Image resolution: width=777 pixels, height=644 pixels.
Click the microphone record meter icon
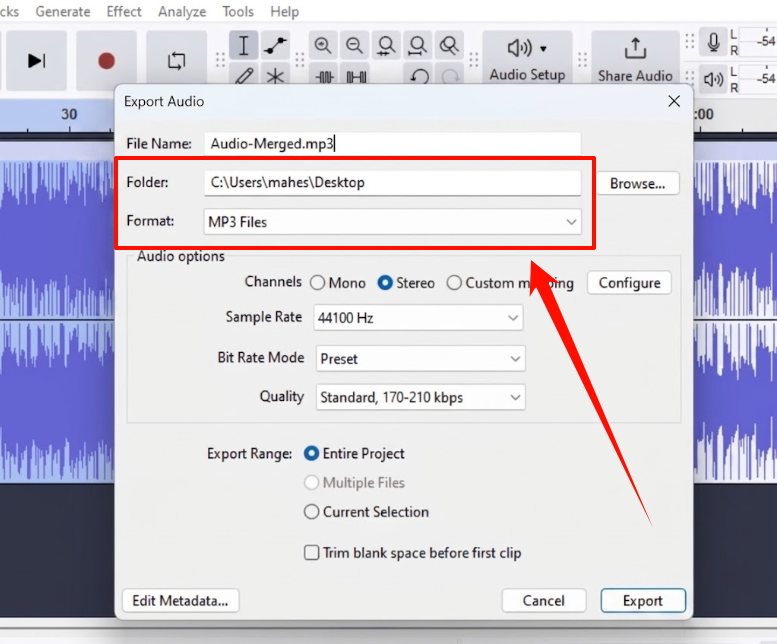tap(714, 43)
